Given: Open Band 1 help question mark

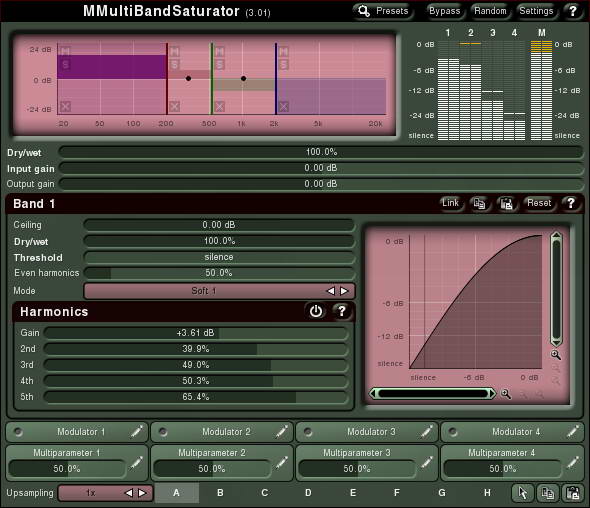Looking at the screenshot, I should click(x=570, y=203).
